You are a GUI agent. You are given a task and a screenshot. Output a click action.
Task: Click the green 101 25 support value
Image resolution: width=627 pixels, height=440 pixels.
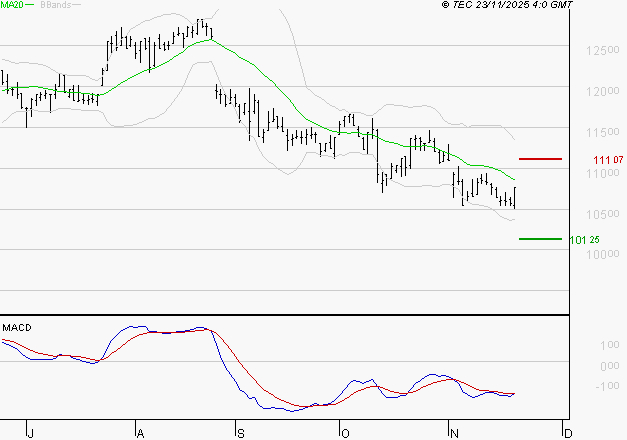585,240
